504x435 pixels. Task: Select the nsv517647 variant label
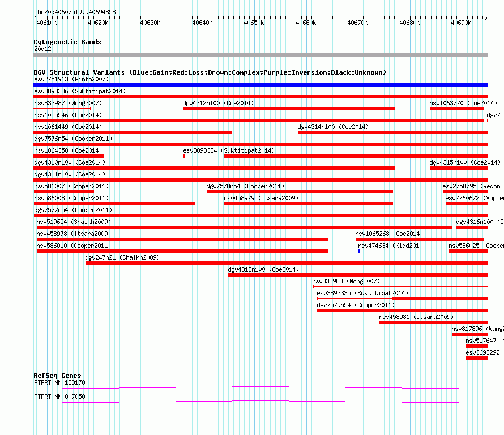484,341
